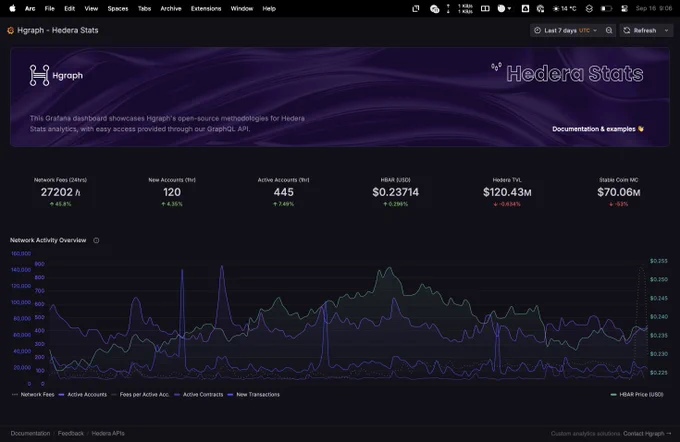Viewport: 680px width, 442px height.
Task: Open the Edit menu
Action: point(69,8)
